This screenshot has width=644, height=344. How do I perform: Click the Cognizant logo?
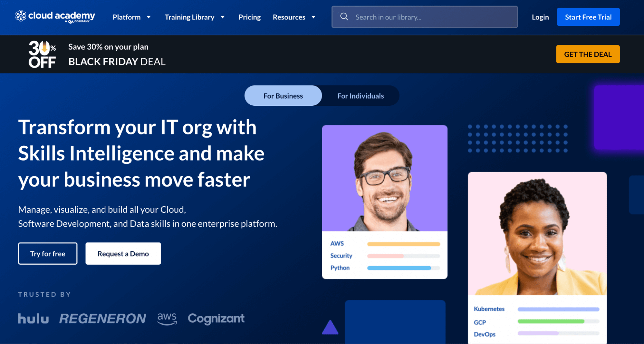(216, 319)
